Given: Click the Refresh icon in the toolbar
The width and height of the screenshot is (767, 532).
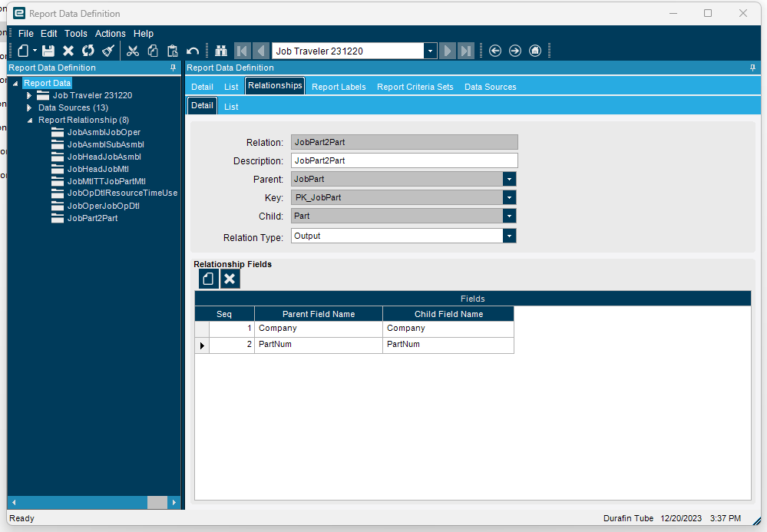Looking at the screenshot, I should tap(88, 51).
